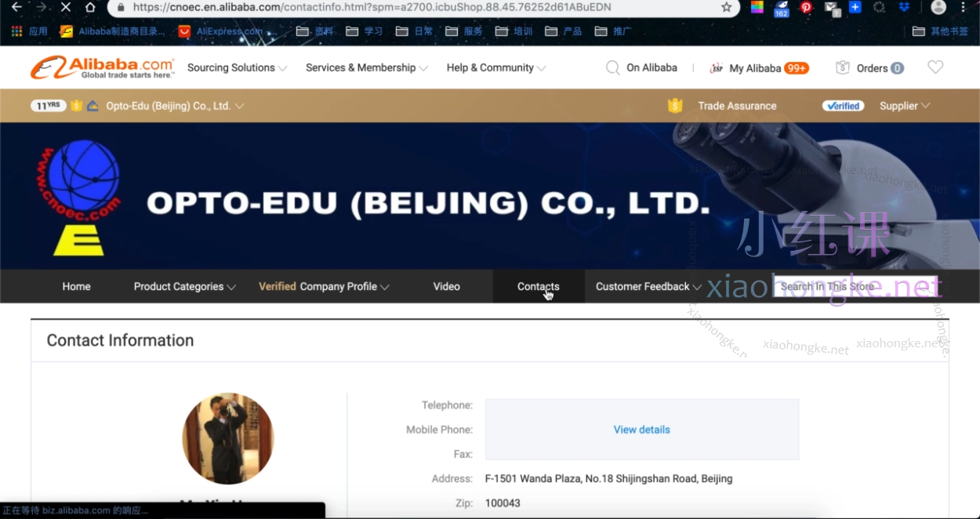Click the Search In This Store field
This screenshot has height=519, width=980.
tap(855, 287)
